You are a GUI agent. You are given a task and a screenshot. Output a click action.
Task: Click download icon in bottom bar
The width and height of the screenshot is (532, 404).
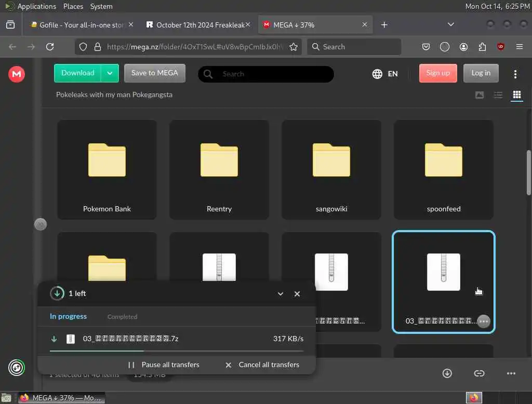(447, 373)
